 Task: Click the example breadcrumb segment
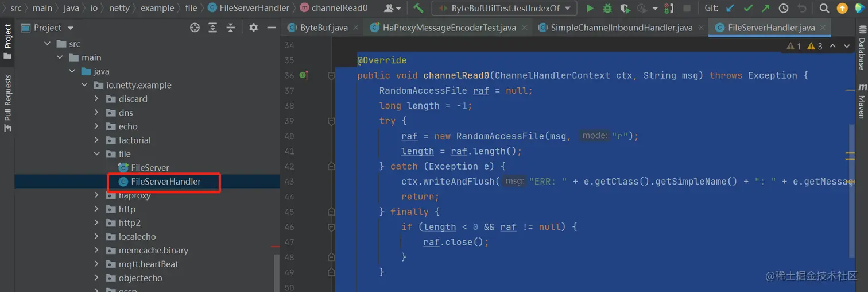point(157,8)
